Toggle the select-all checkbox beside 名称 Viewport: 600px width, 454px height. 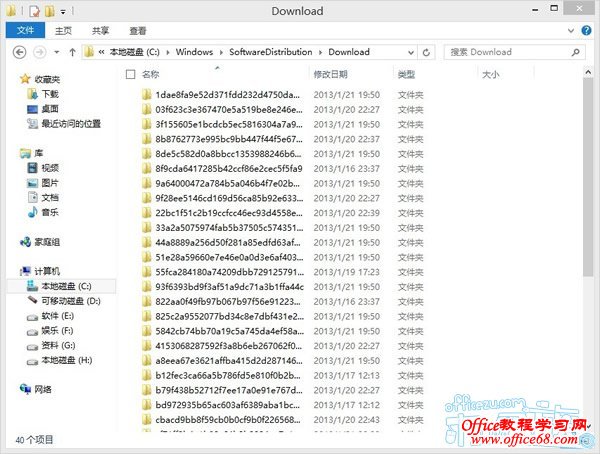click(x=130, y=74)
